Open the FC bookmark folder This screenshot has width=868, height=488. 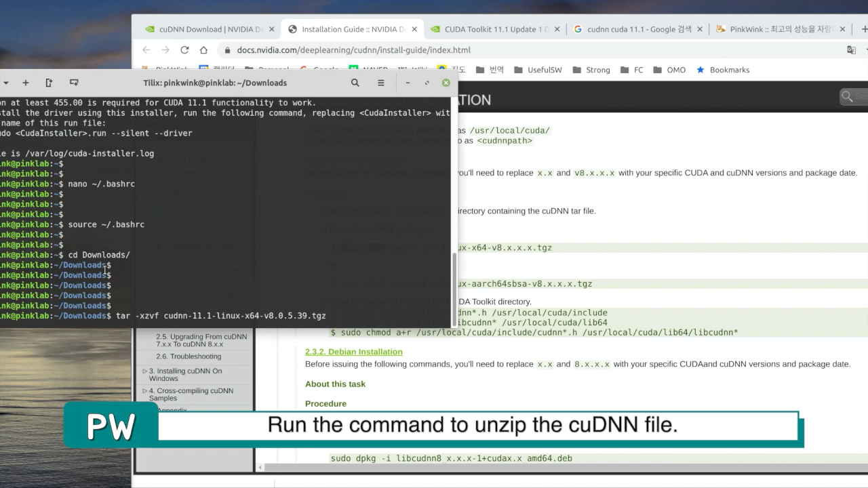[x=632, y=70]
